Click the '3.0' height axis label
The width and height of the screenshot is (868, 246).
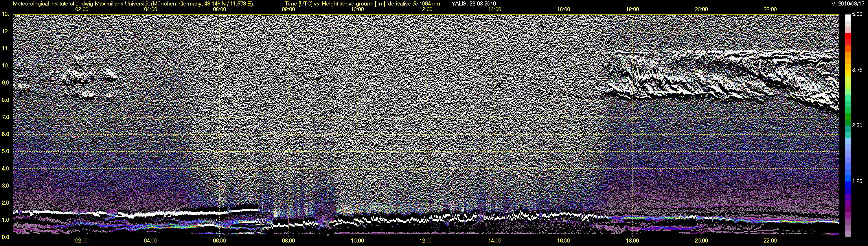tap(6, 186)
